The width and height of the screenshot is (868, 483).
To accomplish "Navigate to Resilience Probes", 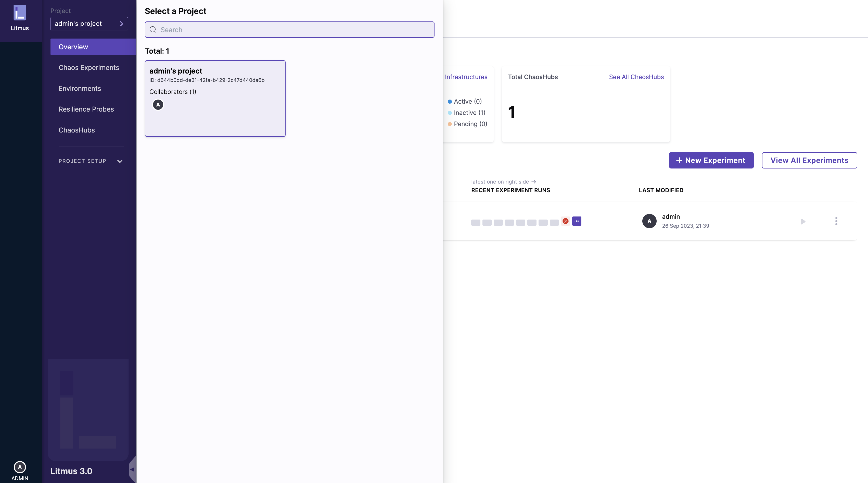I will click(86, 109).
